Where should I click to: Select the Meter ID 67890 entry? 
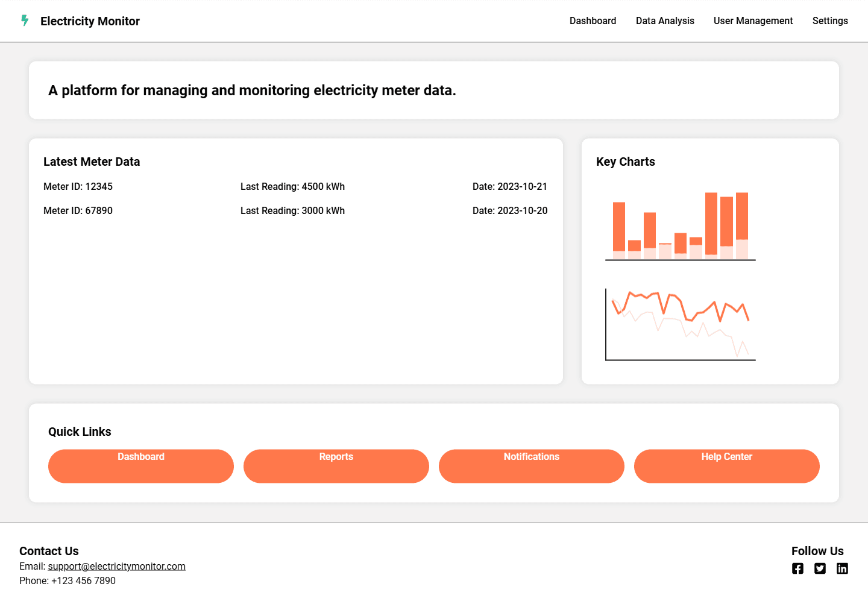[x=78, y=211]
